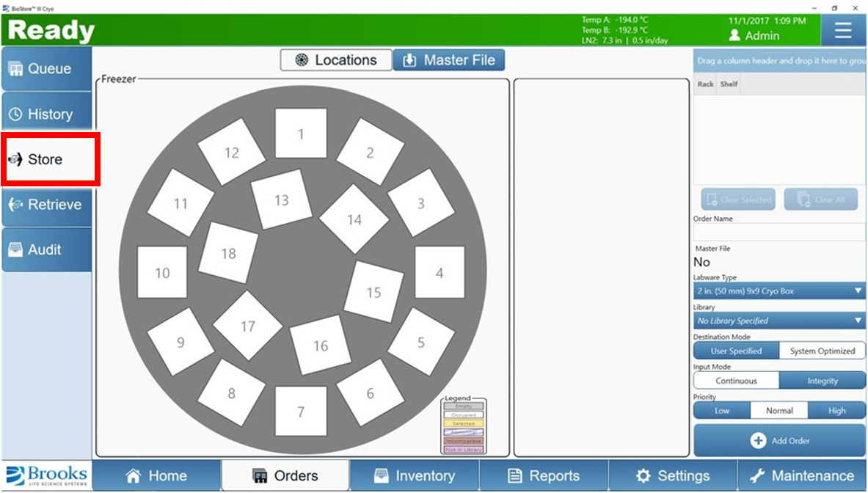Go to Home in bottom navigation
Screen dimensions: 868x493
(156, 476)
